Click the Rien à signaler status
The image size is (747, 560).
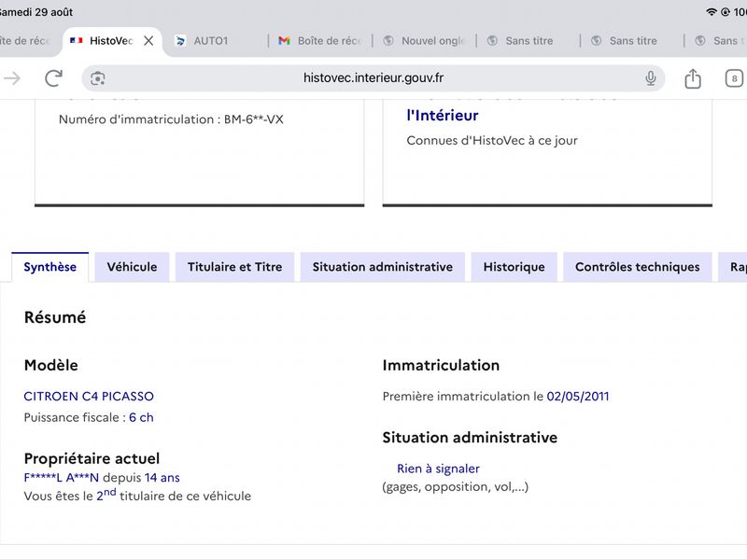(438, 469)
